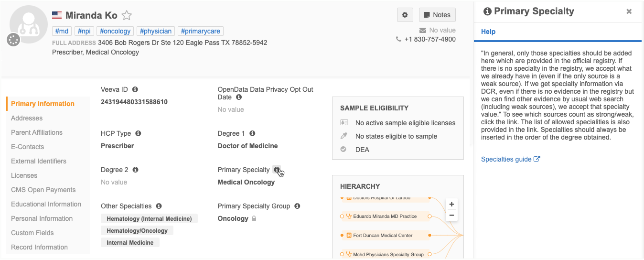Zoom in on the hierarchy graph
The image size is (644, 260).
coord(451,204)
